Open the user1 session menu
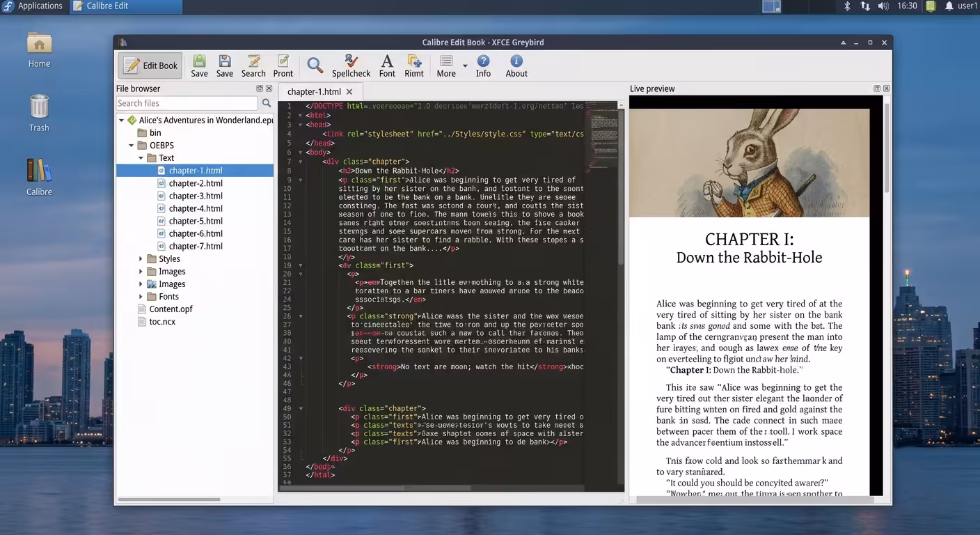This screenshot has height=535, width=980. [x=967, y=6]
